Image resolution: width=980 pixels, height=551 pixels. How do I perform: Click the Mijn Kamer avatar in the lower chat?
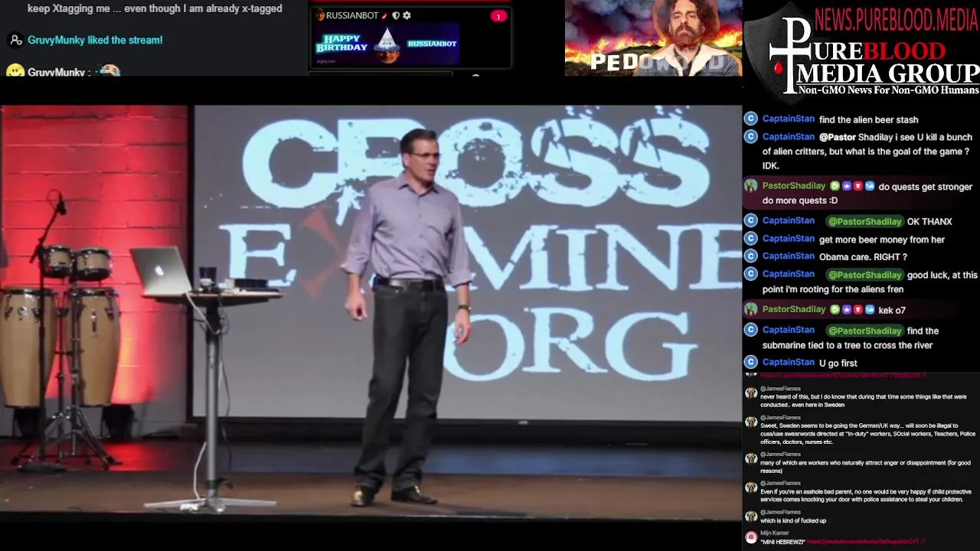point(751,537)
